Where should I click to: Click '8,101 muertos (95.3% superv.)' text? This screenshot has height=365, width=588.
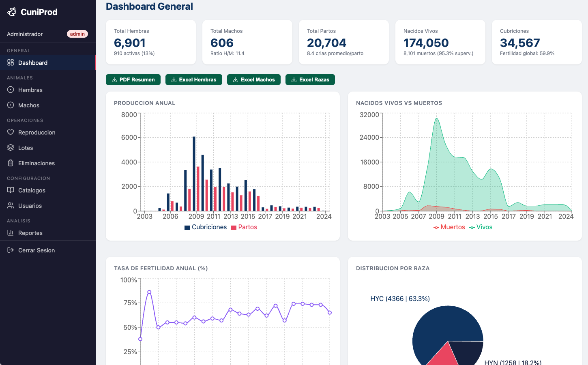[438, 53]
